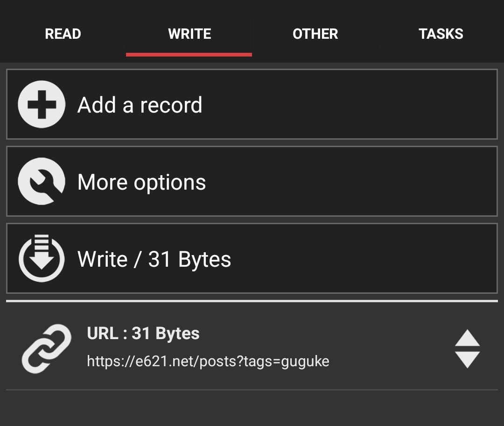Viewport: 504px width, 426px height.
Task: Click the blank space right of "Add a record"
Action: [350, 105]
